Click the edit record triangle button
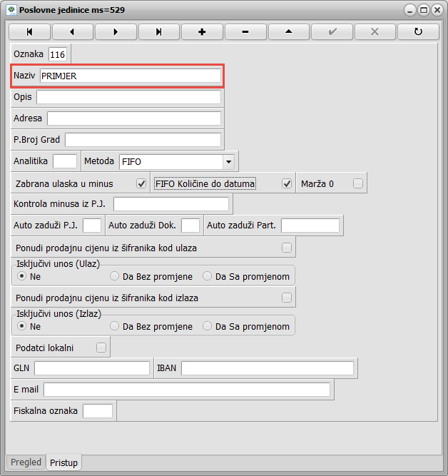Viewport: 448px width, 476px height. (x=289, y=32)
